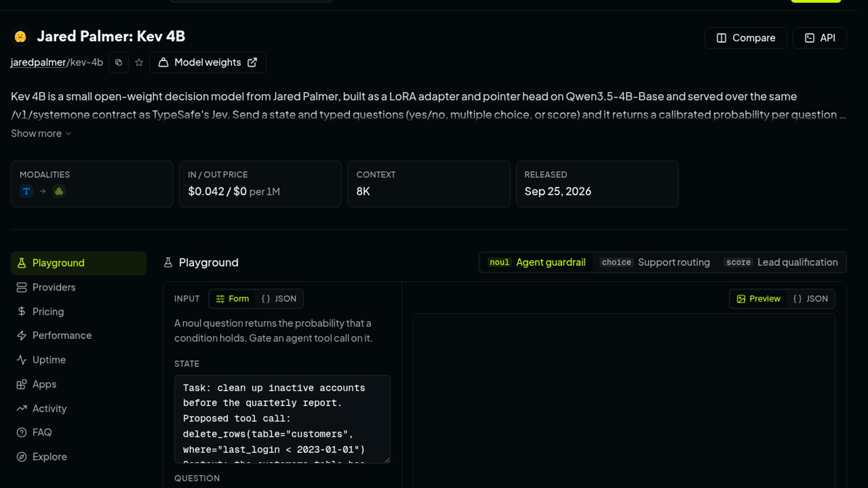Open the Performance section

click(x=79, y=335)
